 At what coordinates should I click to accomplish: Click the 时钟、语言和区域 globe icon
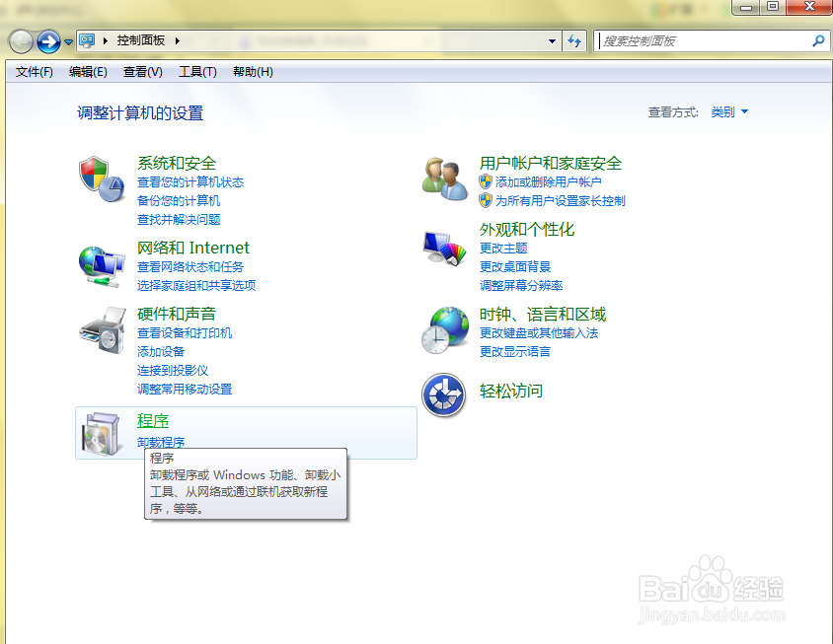[x=445, y=329]
